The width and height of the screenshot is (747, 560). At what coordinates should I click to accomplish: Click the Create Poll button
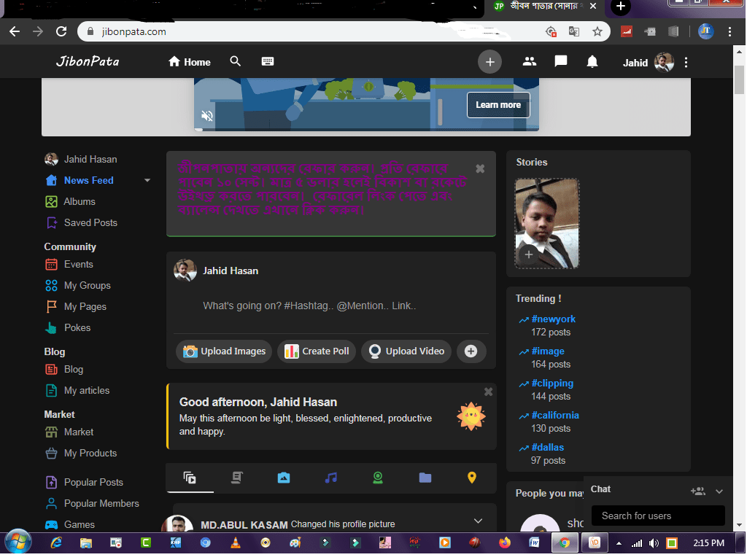point(317,351)
